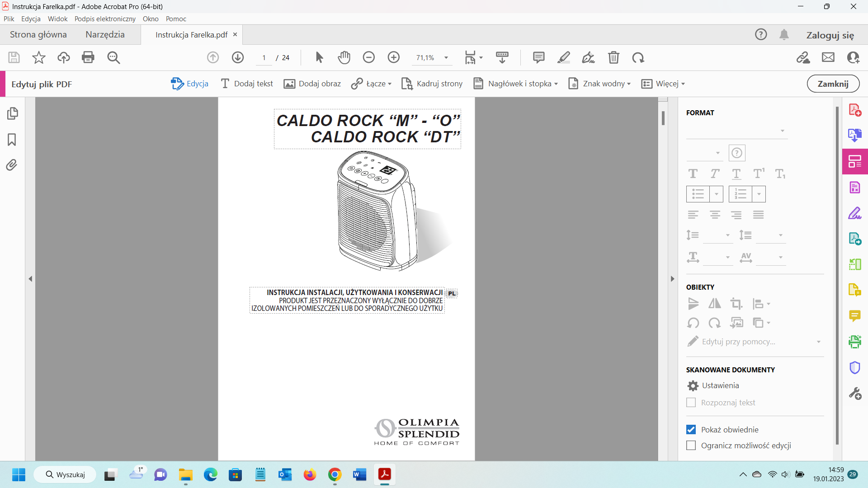This screenshot has height=488, width=868.
Task: Select the arrow Selection tool
Action: (x=319, y=57)
